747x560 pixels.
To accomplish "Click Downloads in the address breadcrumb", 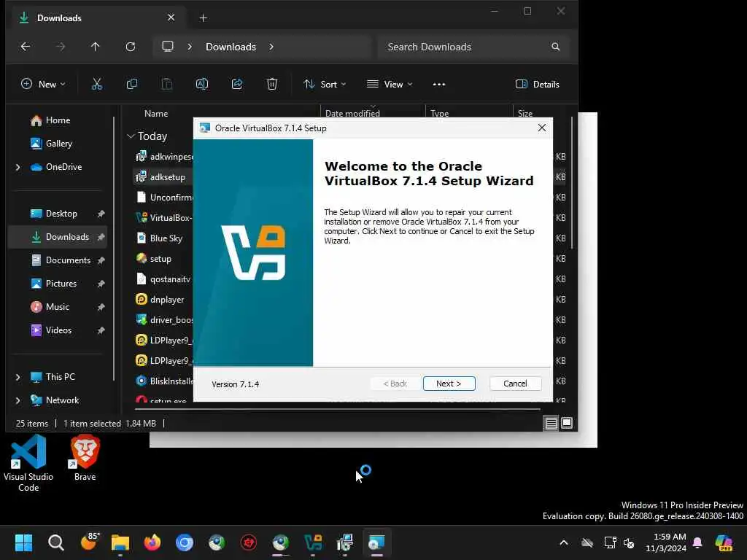I will coord(231,47).
